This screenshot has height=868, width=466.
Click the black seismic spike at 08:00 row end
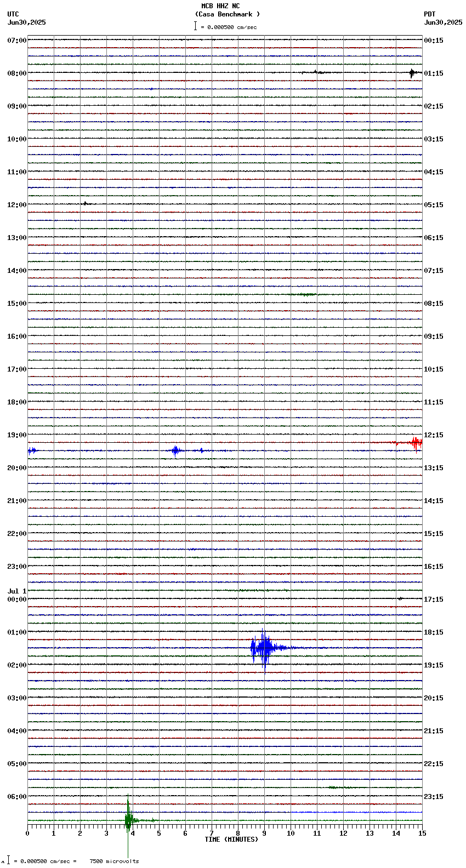[412, 73]
